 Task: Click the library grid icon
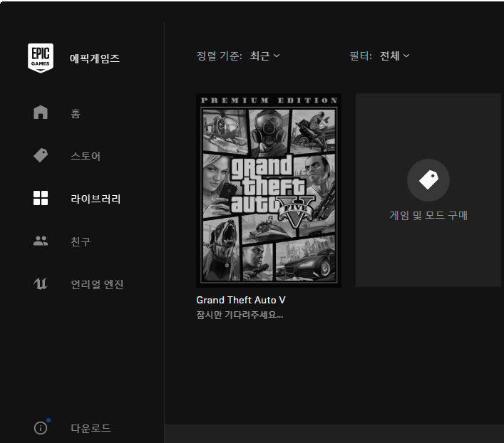41,198
